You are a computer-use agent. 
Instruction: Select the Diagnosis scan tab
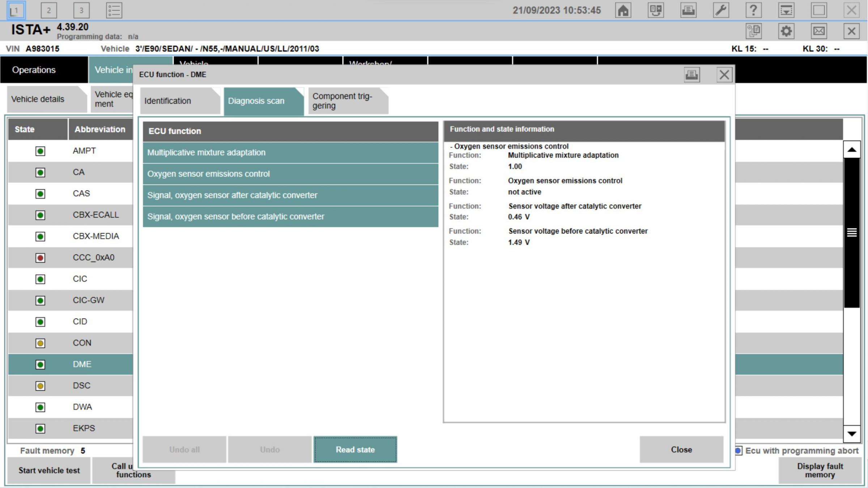(264, 101)
